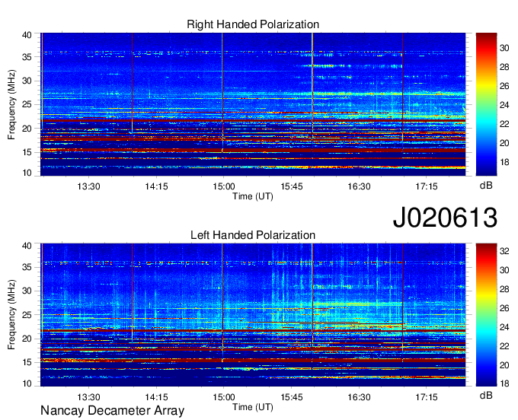518x420 pixels.
Task: Click the "15" frequency tick of bottom plot
Action: click(x=27, y=362)
